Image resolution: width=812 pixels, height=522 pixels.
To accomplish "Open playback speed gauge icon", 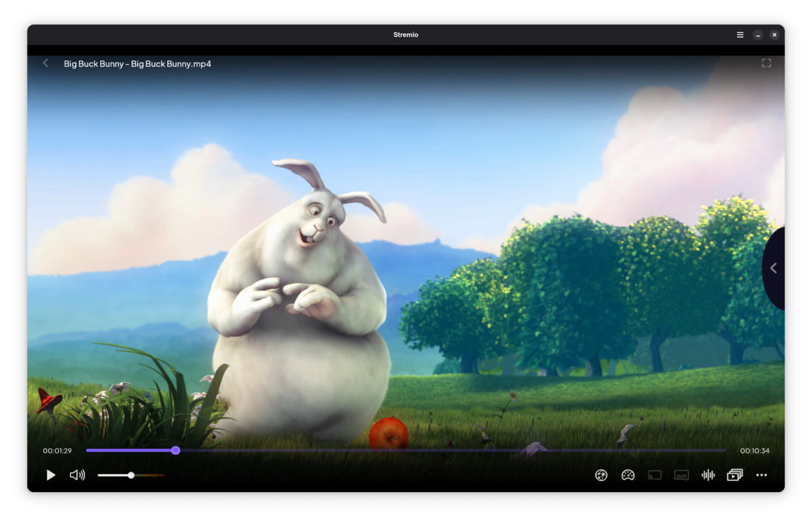I will click(628, 475).
